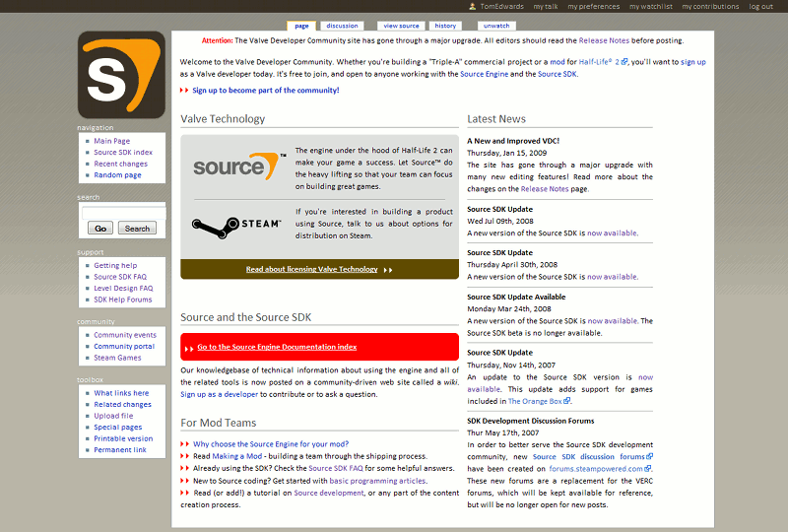This screenshot has width=788, height=532.
Task: Click red arrows before Sign up to become part
Action: (184, 90)
